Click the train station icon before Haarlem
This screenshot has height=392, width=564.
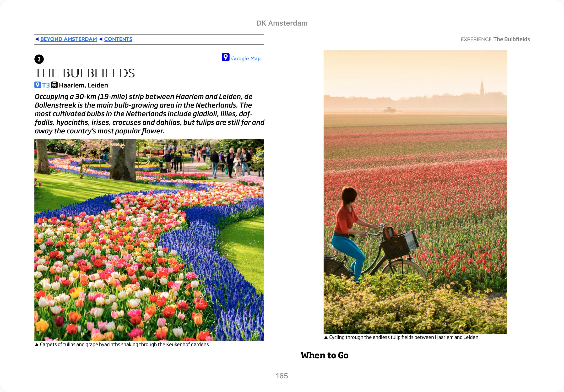[x=54, y=85]
